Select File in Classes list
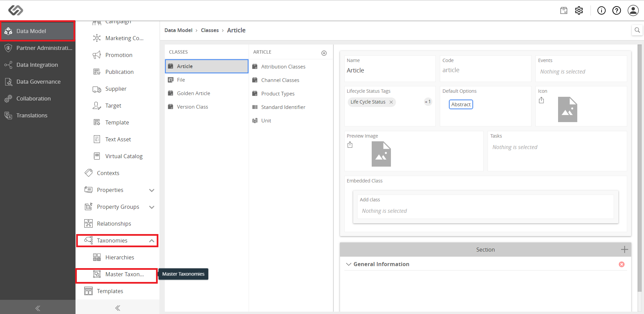 coord(207,80)
